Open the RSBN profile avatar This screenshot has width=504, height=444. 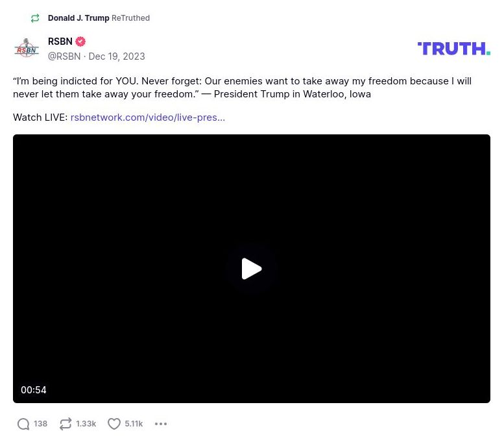coord(27,48)
